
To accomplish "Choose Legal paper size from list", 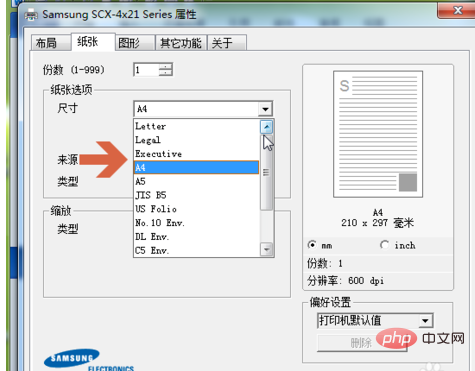I will point(197,140).
